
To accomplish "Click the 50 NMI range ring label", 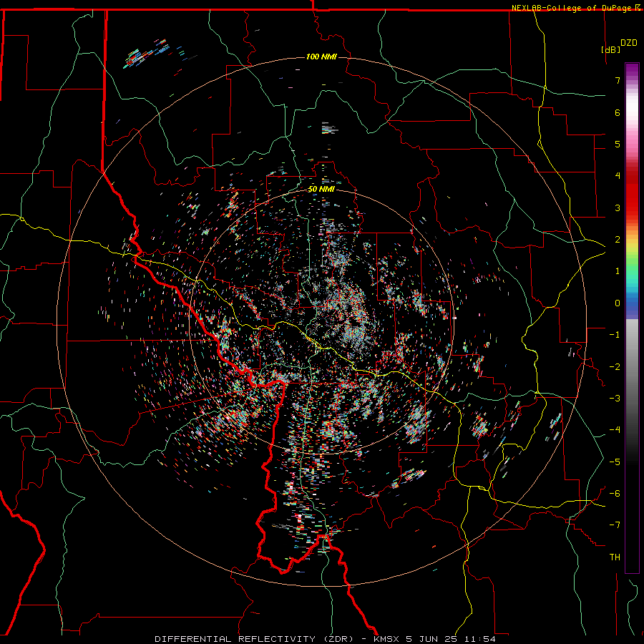I will click(321, 190).
